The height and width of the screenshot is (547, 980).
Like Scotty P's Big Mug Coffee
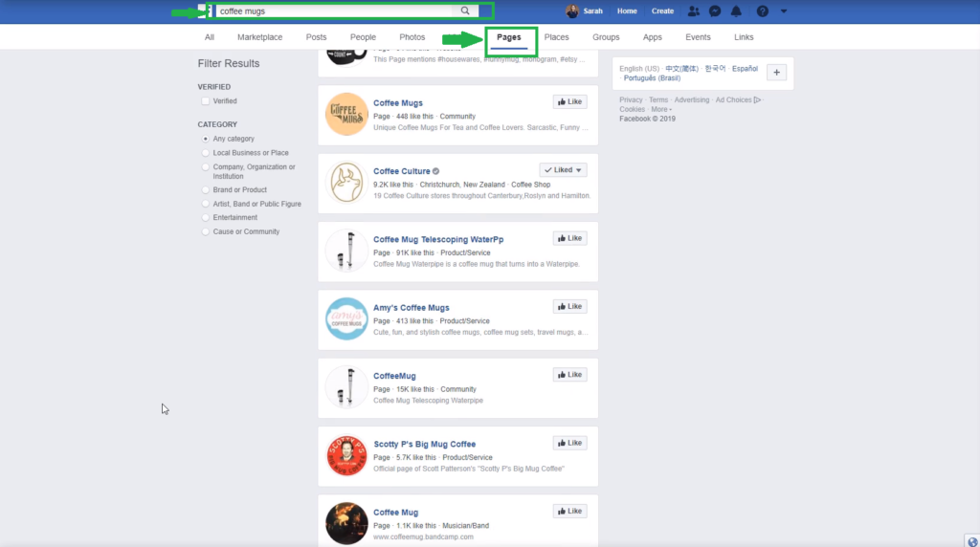pyautogui.click(x=569, y=443)
